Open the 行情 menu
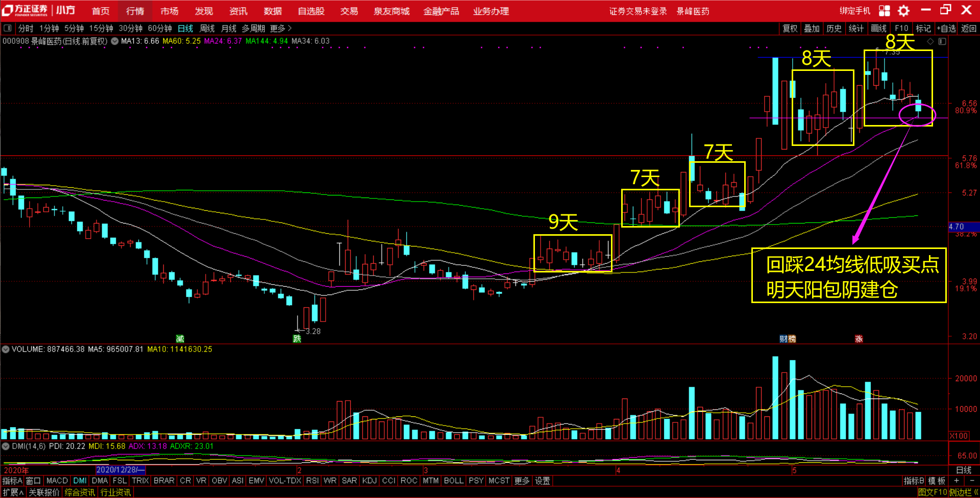980x498 pixels. pyautogui.click(x=135, y=11)
